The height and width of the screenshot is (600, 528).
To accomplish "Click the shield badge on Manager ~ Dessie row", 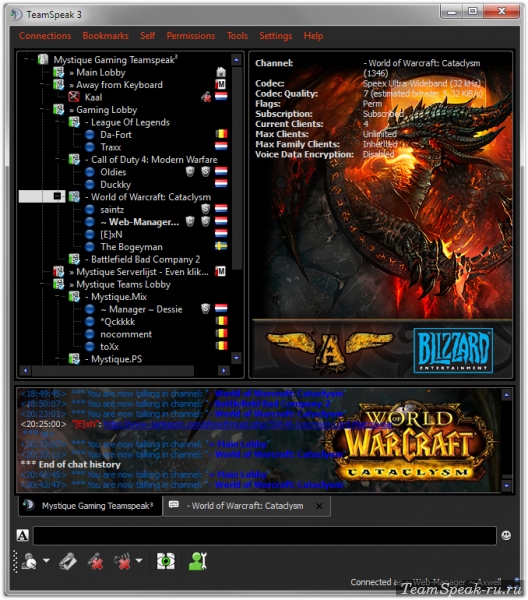I will [x=205, y=308].
